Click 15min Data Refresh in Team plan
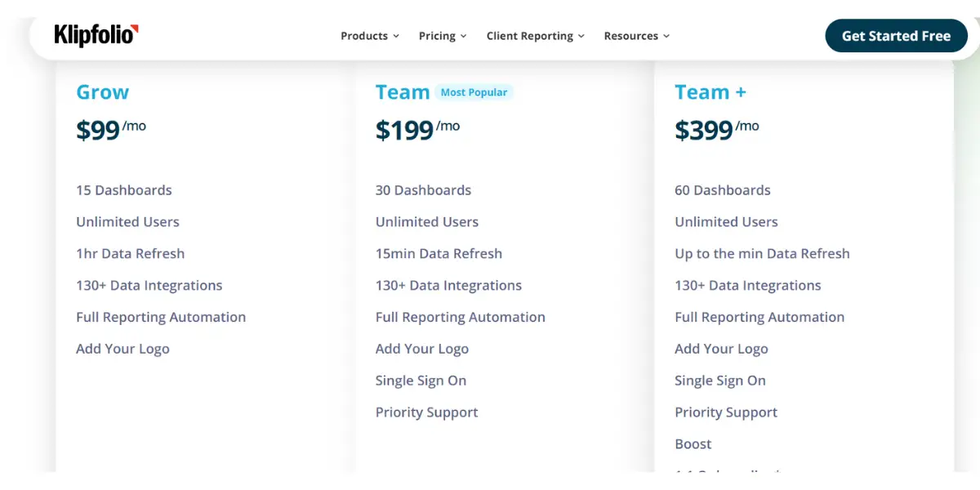Screen dimensions: 980x490 (439, 254)
